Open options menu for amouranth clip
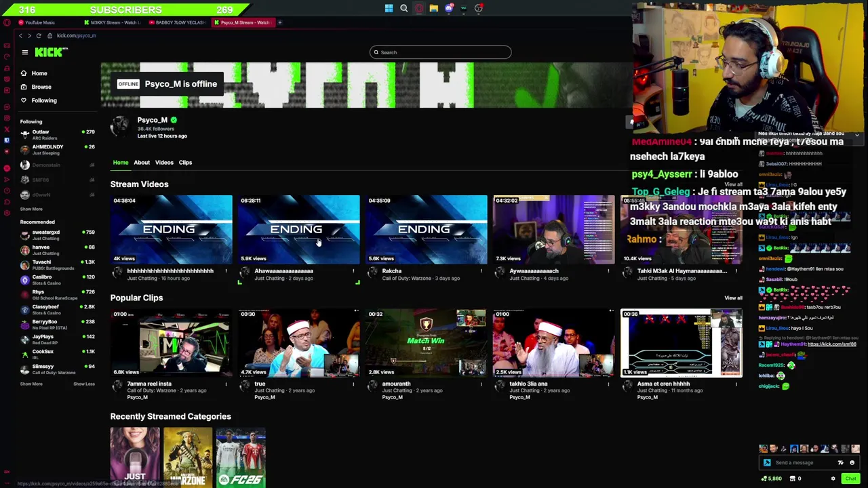 pyautogui.click(x=481, y=384)
